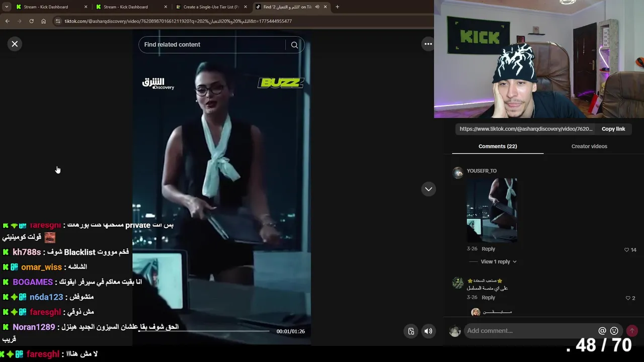Copy link of the TikTok video
The width and height of the screenshot is (644, 362).
pos(613,129)
